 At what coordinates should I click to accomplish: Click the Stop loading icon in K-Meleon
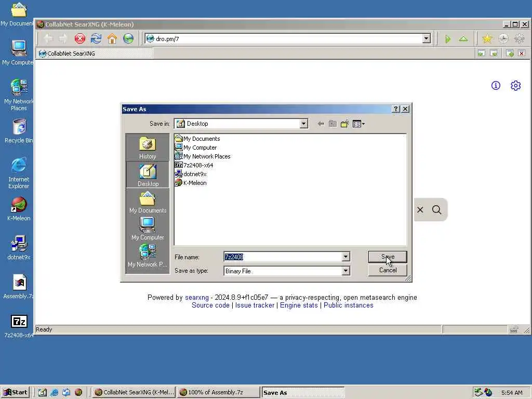click(80, 38)
